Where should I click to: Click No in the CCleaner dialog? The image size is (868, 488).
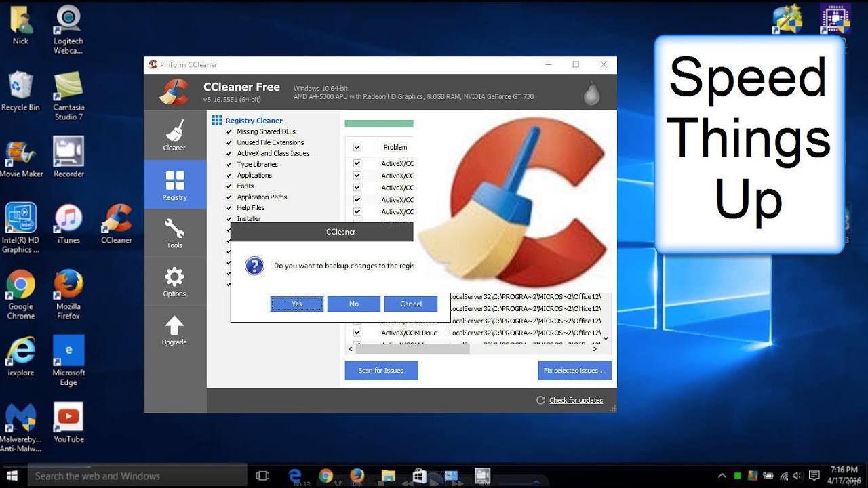point(354,304)
